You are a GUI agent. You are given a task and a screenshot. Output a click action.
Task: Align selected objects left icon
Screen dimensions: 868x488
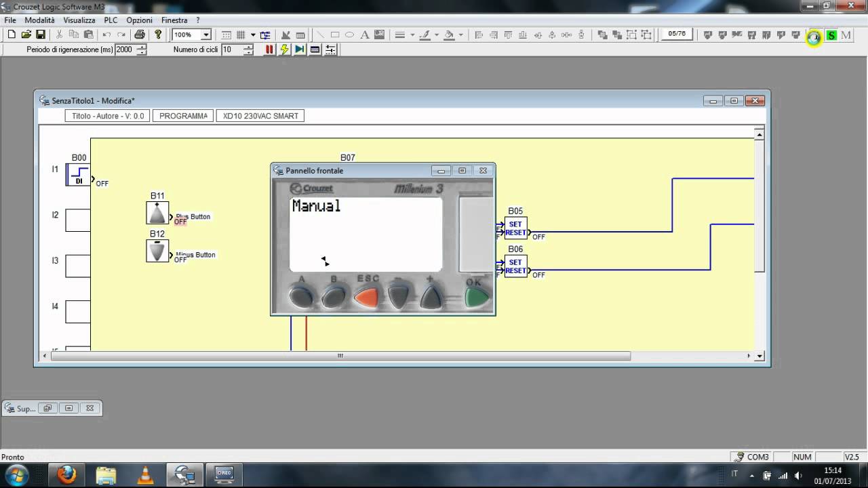coord(479,35)
